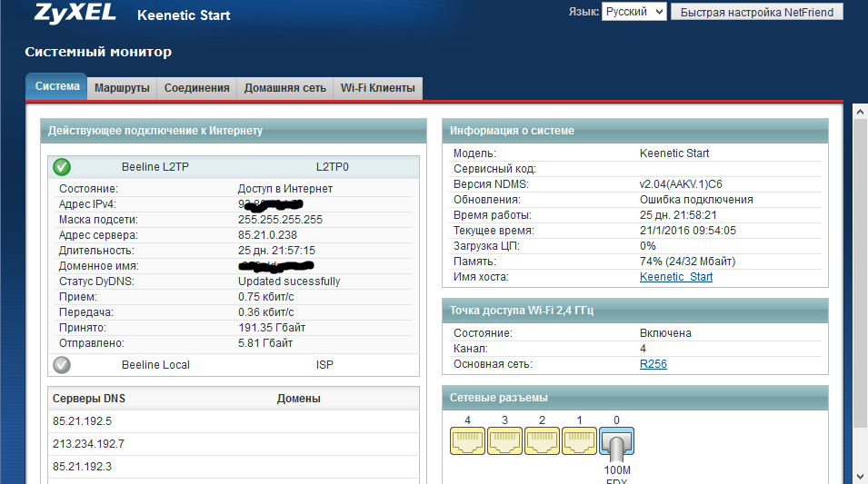Click the Домены column header
Image resolution: width=868 pixels, height=484 pixels.
(298, 399)
